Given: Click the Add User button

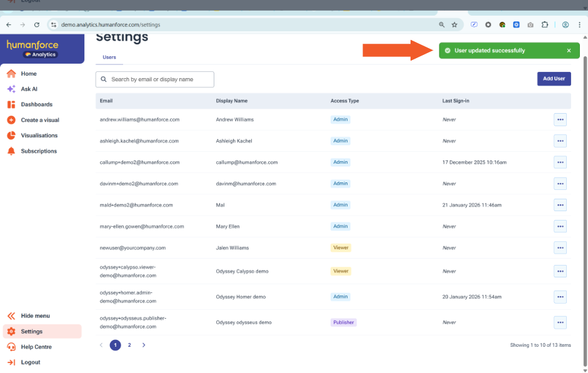Looking at the screenshot, I should coord(554,79).
